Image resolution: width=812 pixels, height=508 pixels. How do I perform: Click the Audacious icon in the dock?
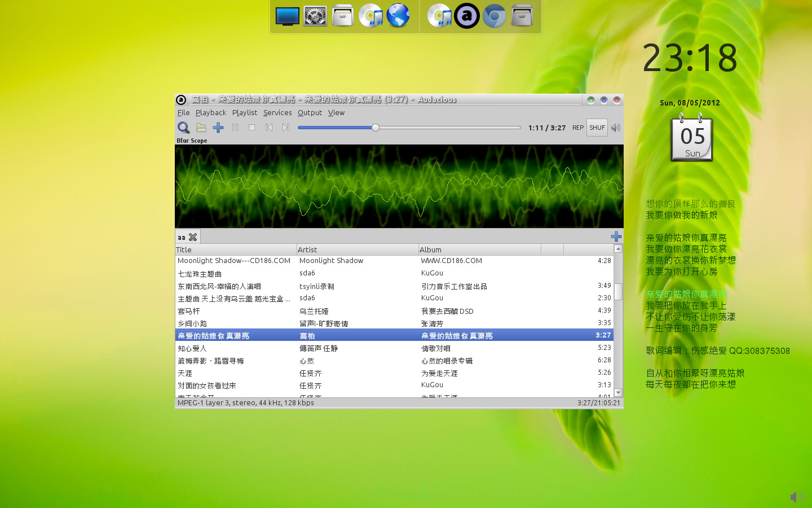click(x=467, y=16)
